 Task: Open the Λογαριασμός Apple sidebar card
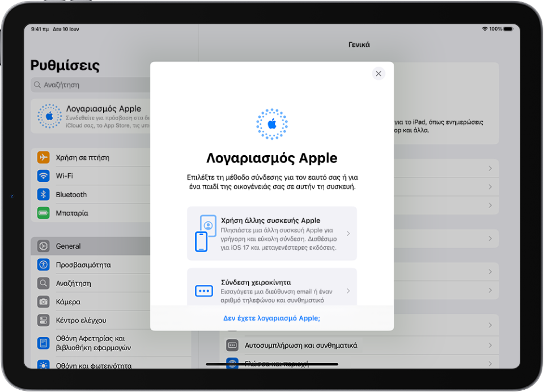[x=91, y=116]
